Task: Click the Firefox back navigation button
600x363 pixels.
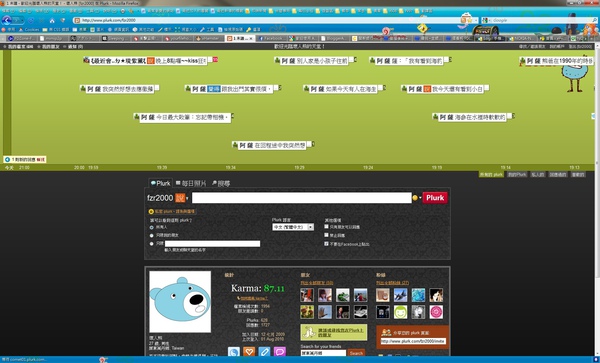Action: tap(7, 20)
